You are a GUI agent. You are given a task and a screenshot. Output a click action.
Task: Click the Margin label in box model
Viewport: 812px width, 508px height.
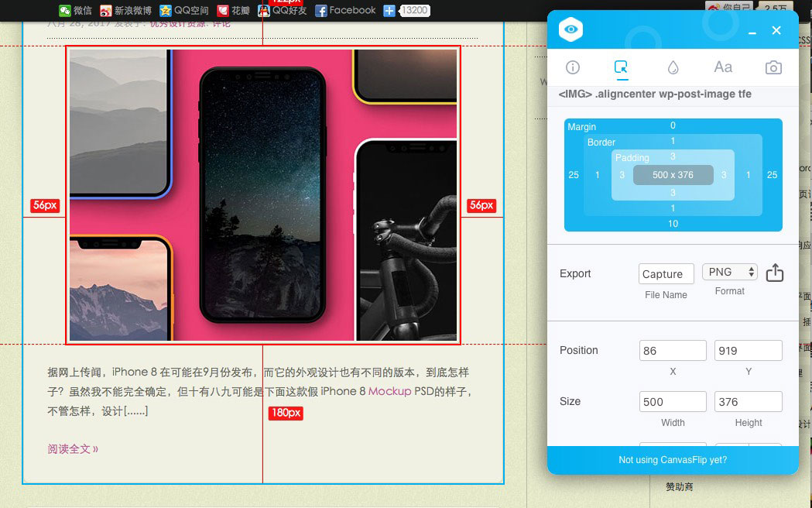pos(581,127)
